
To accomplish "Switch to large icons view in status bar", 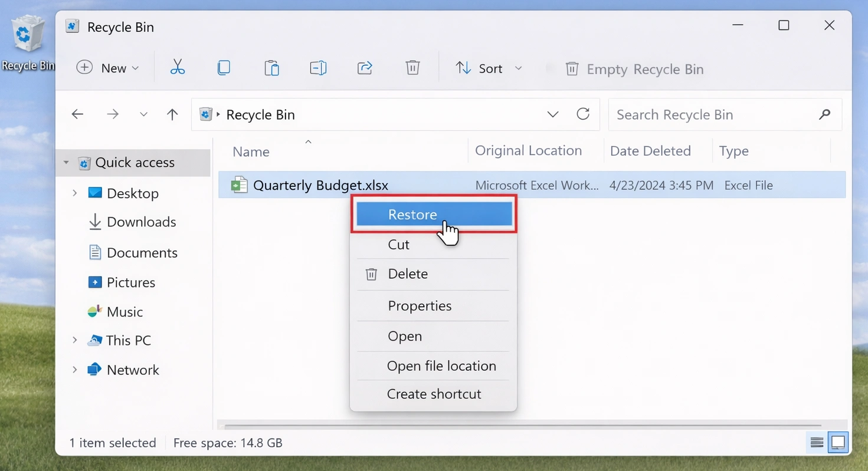I will click(x=838, y=442).
